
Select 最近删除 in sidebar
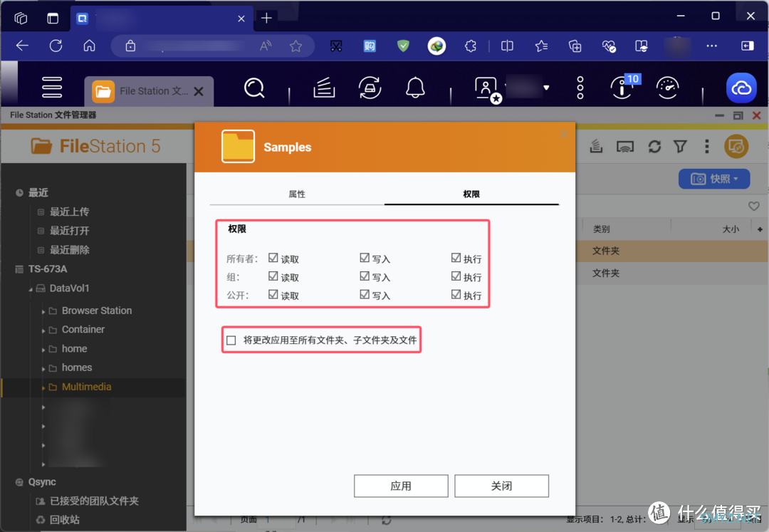[69, 250]
